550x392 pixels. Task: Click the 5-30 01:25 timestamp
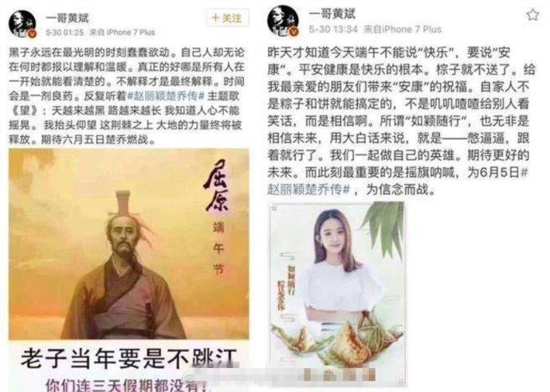coord(65,33)
